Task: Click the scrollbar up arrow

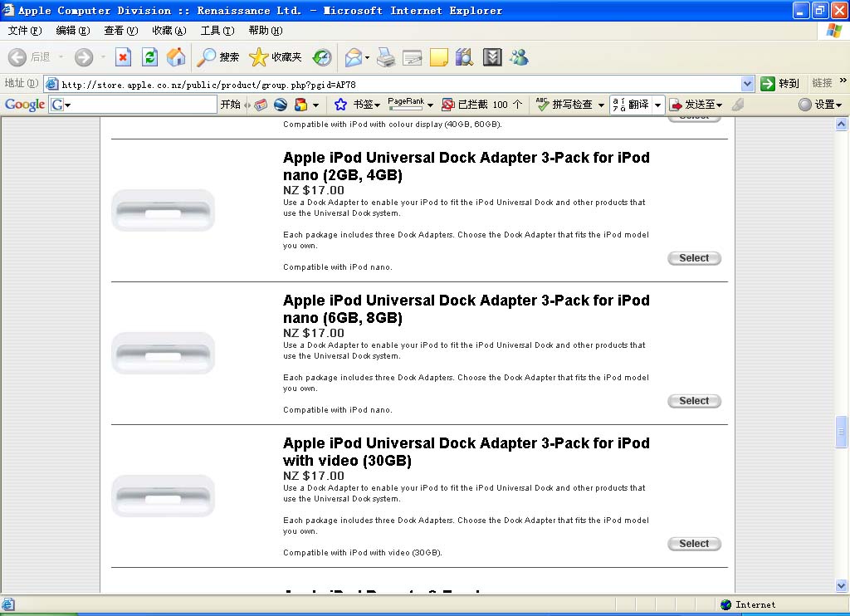Action: pyautogui.click(x=841, y=125)
